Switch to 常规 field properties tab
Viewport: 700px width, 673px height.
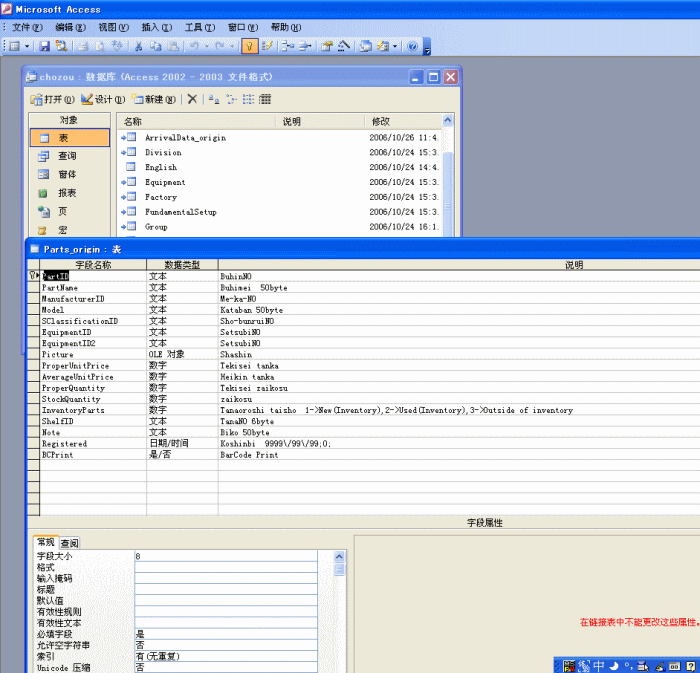(x=46, y=542)
